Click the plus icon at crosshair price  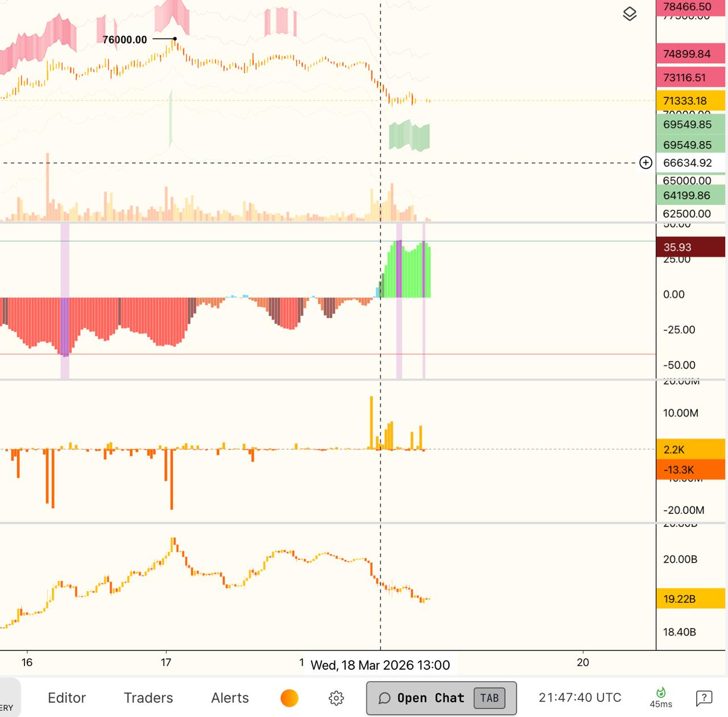point(646,163)
